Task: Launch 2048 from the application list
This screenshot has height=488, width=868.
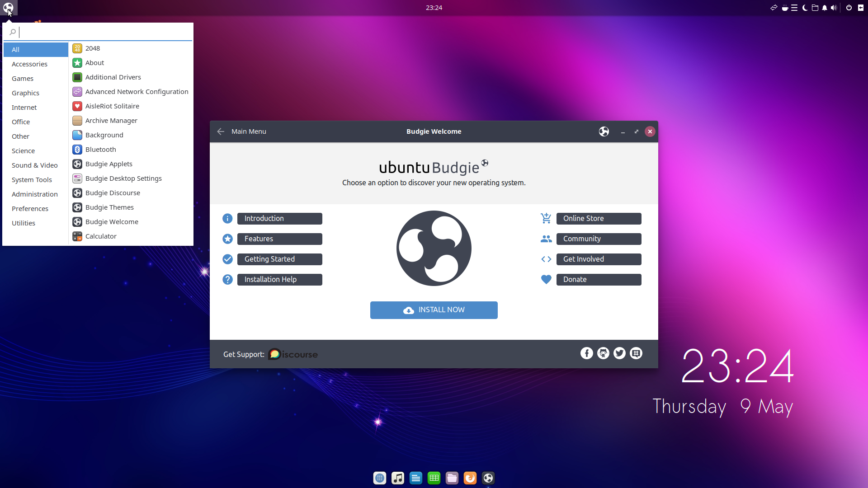Action: tap(131, 48)
